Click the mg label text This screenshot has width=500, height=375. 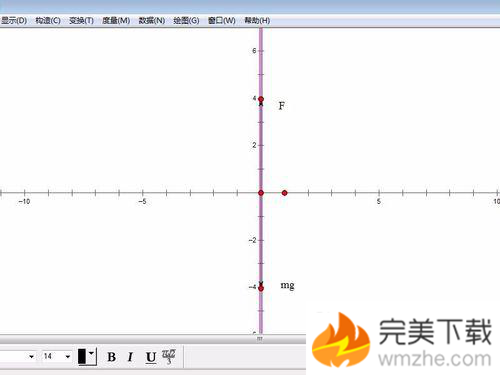(x=287, y=286)
